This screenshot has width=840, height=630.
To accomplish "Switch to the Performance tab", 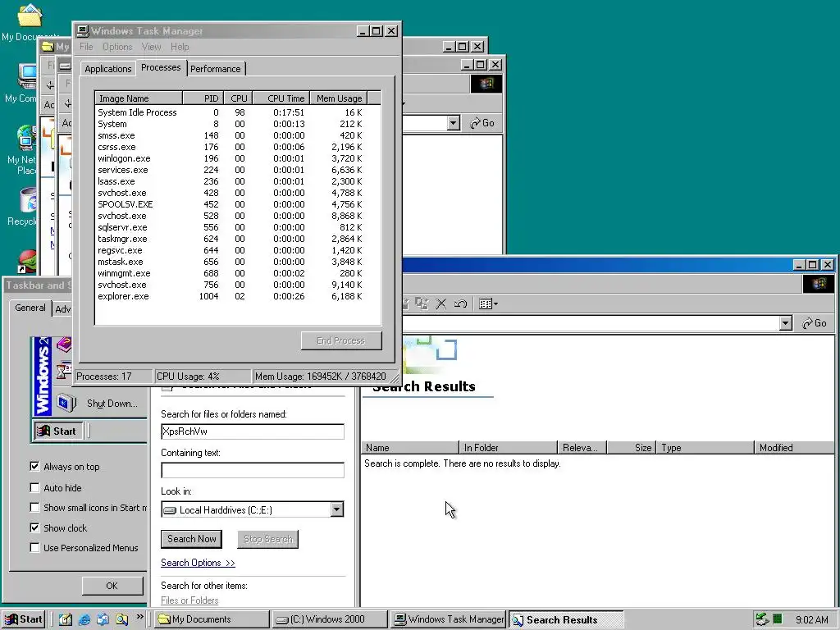I will (x=216, y=69).
